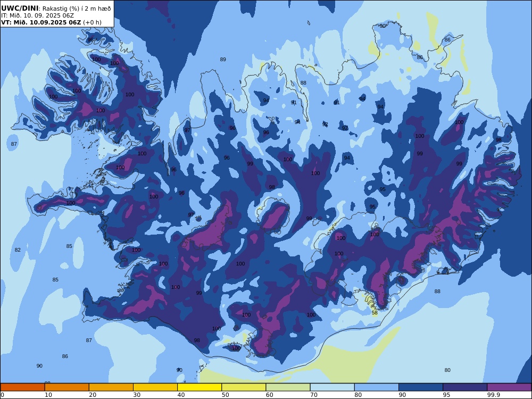Viewport: 532px width, 399px height.
Task: Click the sky blue 80–90 legend band
Action: pos(377,387)
